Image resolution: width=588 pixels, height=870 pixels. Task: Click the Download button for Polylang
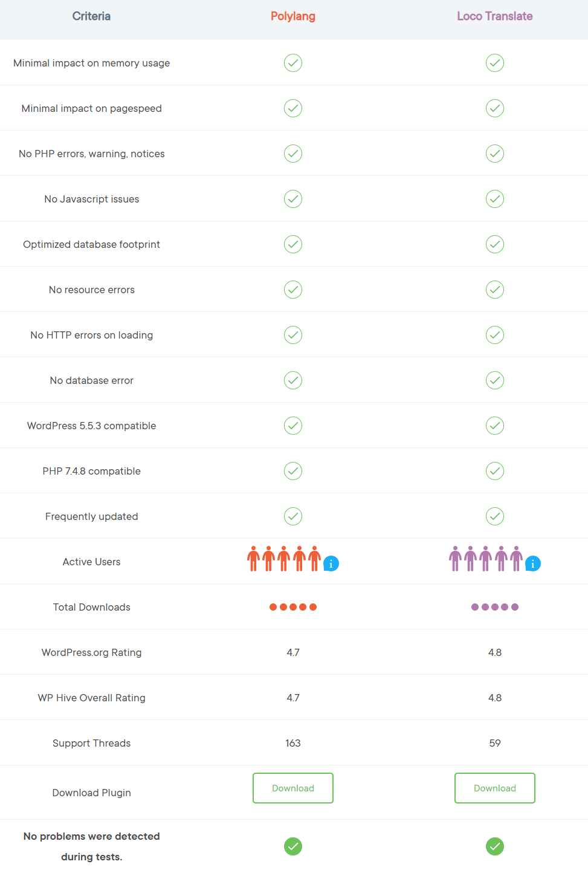click(293, 788)
